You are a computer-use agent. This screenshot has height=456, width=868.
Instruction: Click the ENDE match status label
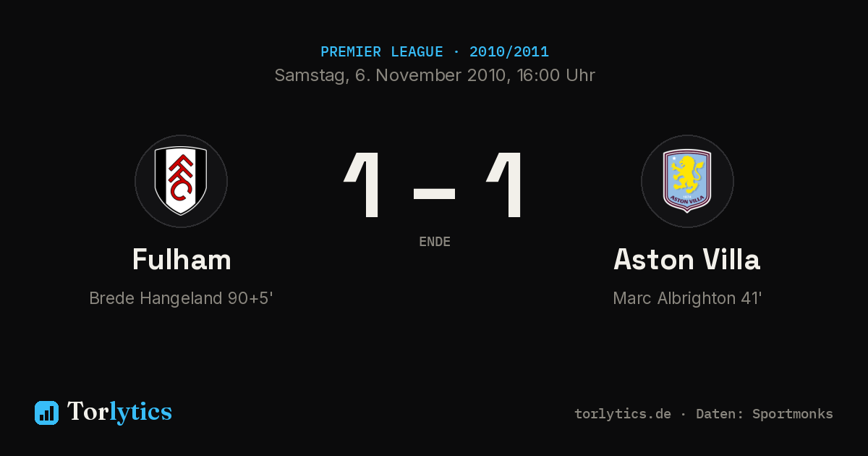[435, 242]
